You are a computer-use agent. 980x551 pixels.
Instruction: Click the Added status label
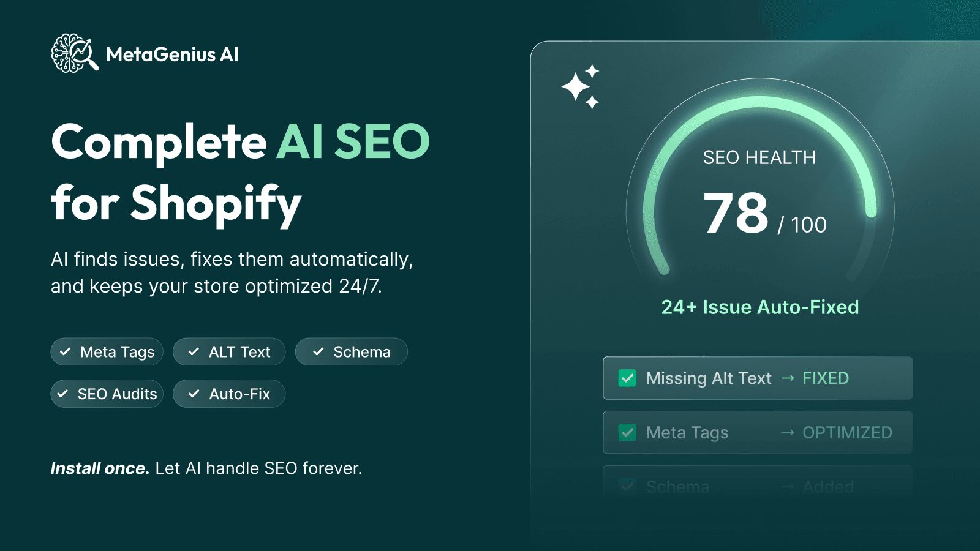pyautogui.click(x=828, y=487)
